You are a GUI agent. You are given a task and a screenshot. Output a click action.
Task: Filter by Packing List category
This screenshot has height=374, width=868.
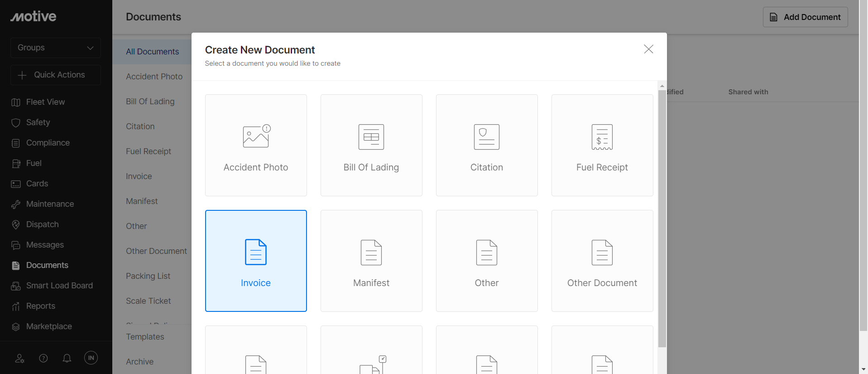point(148,276)
